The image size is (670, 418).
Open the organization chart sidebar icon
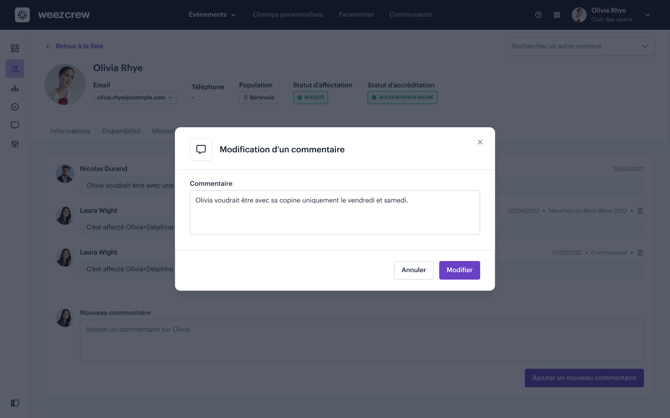[x=15, y=88]
